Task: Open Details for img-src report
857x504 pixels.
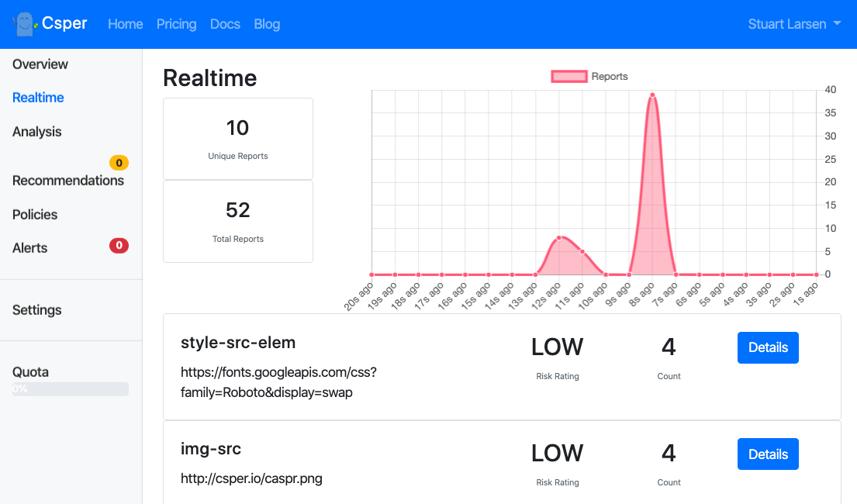Action: tap(768, 454)
